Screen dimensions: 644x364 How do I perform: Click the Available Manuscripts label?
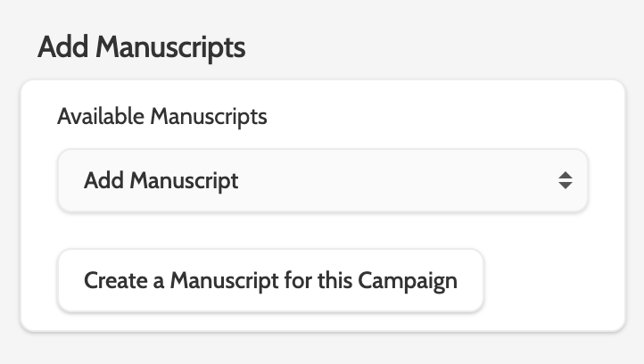[x=161, y=116]
